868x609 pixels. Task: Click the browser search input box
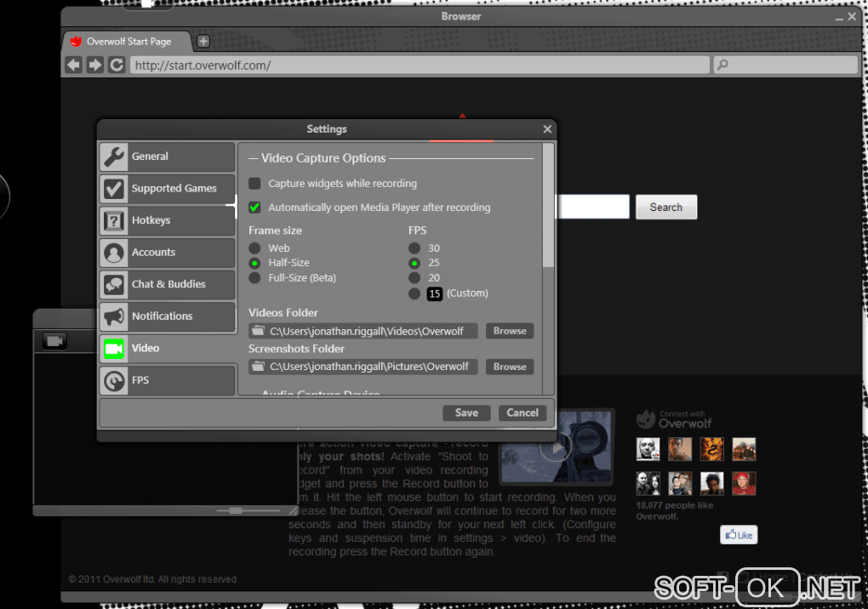pos(785,65)
